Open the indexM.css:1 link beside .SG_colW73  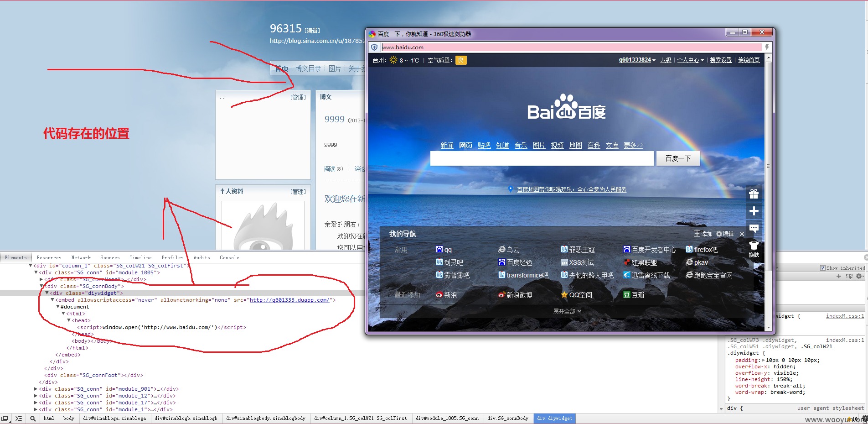(x=845, y=340)
